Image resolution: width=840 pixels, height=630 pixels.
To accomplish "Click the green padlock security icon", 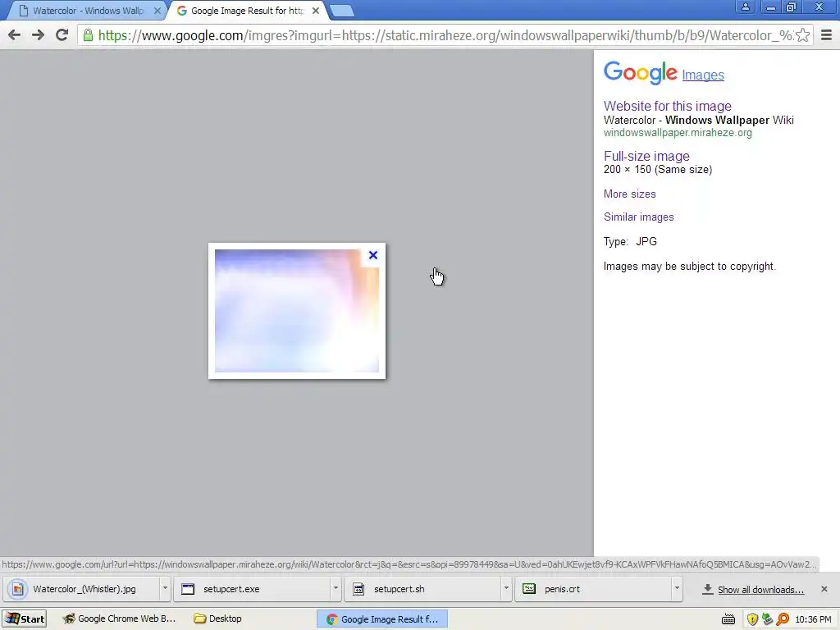I will click(x=88, y=35).
